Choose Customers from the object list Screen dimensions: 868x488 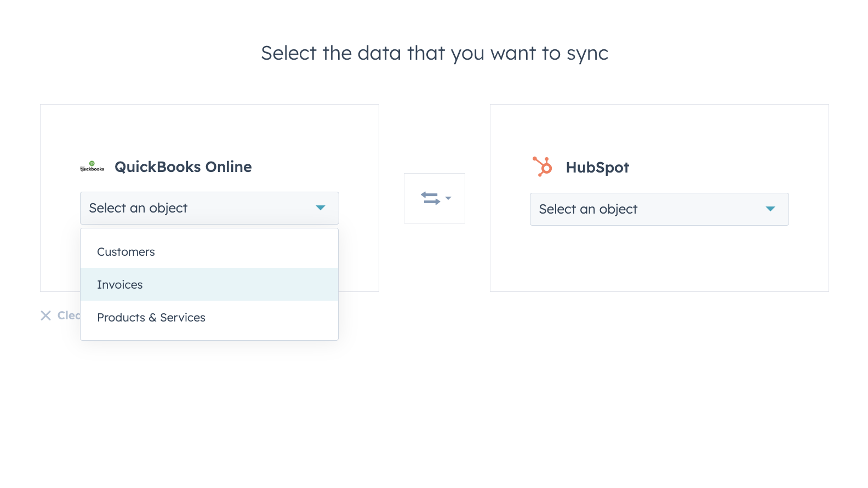point(209,252)
